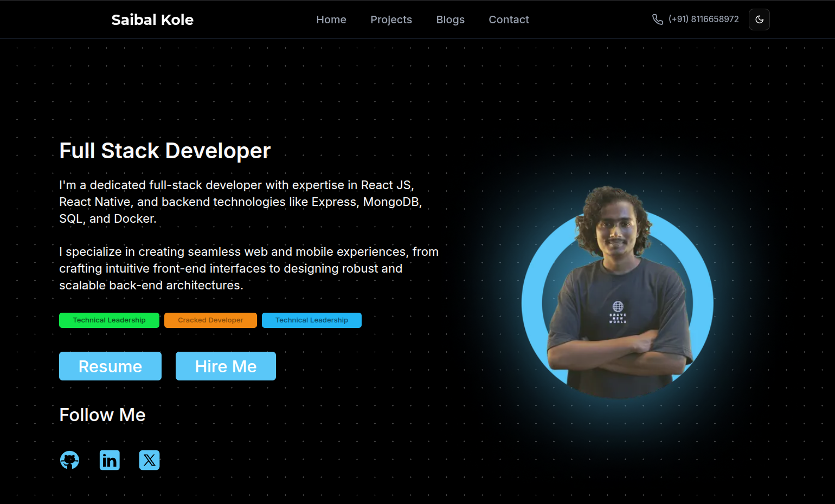Click the Saibal Kole site logo
835x504 pixels.
coord(152,20)
